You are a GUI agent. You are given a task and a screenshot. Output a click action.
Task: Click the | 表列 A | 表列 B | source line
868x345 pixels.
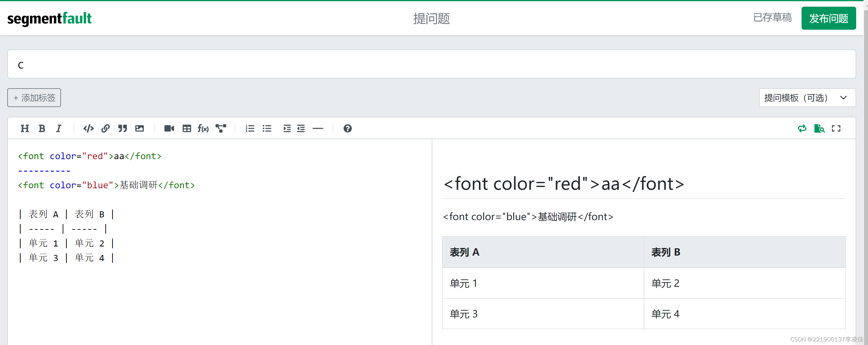click(x=66, y=214)
